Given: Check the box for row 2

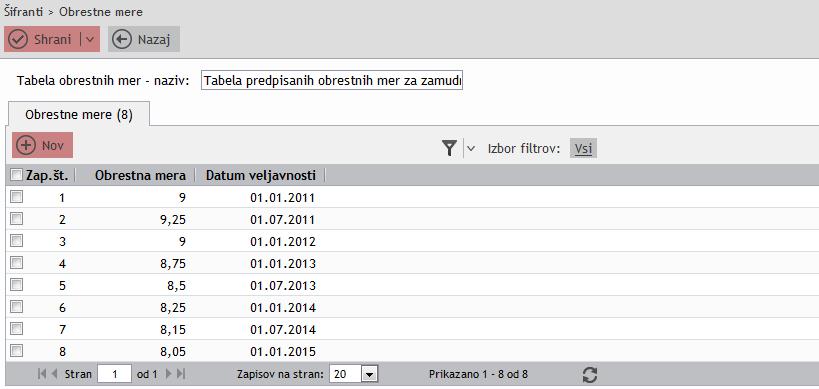Looking at the screenshot, I should (17, 218).
